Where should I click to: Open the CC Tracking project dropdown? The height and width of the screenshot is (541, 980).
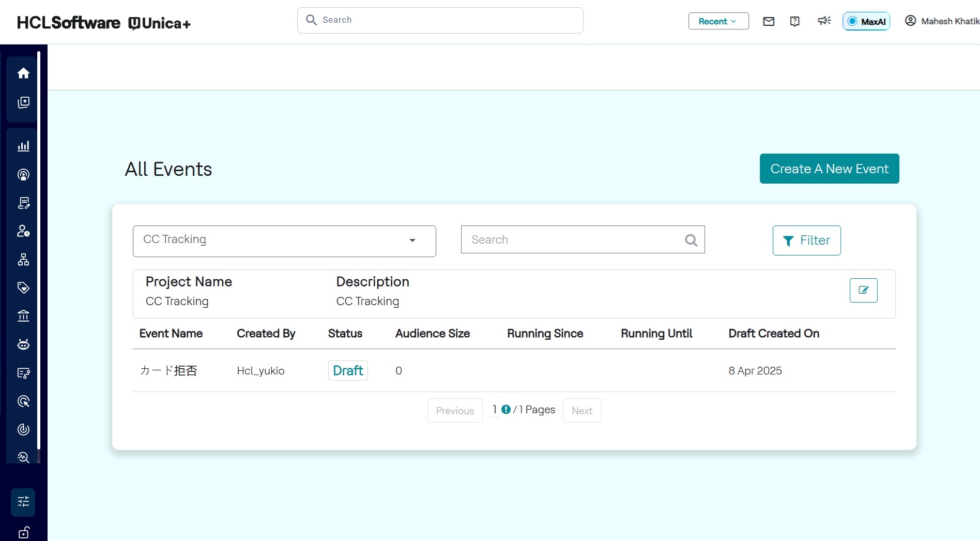click(284, 241)
